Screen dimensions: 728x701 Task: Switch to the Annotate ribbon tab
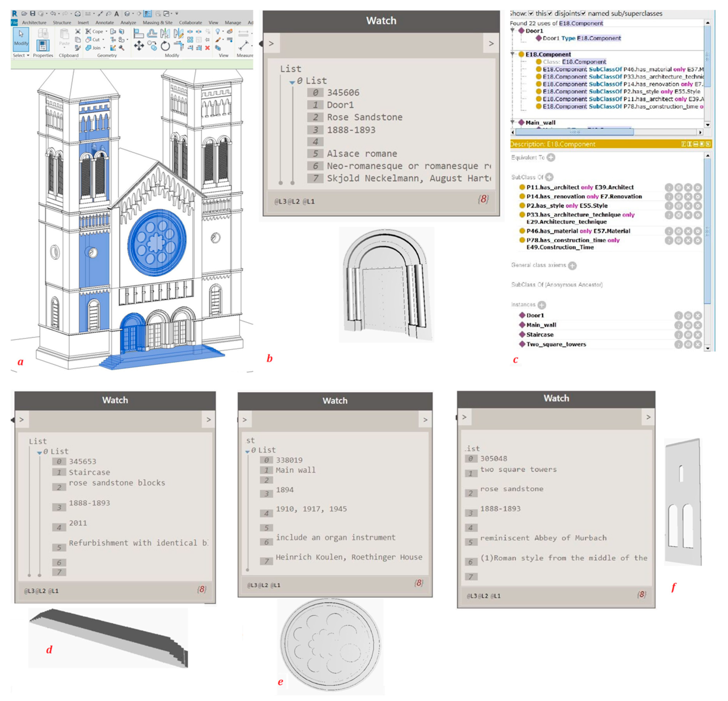(105, 23)
